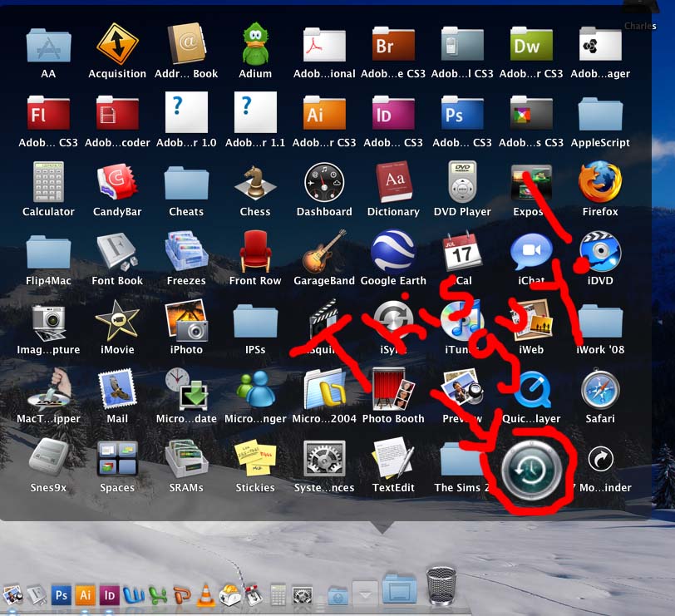Open the Adob...r 1.0 question mark item
Image resolution: width=675 pixels, height=616 pixels.
(186, 112)
